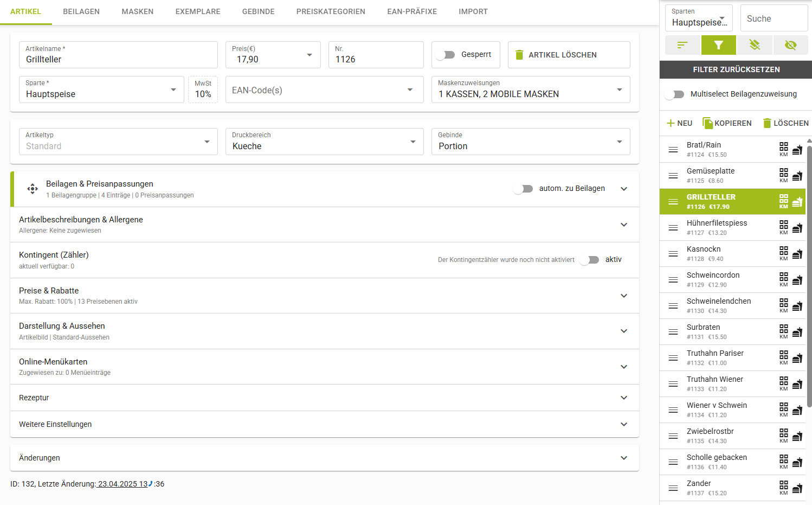Click the green funnel filter icon
Viewport: 812px width, 505px height.
[x=718, y=45]
